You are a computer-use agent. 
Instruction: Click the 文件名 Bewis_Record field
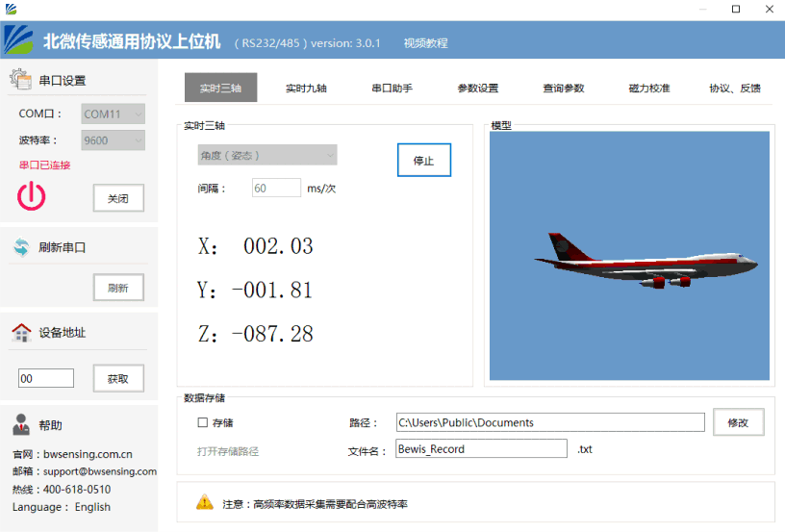(481, 448)
